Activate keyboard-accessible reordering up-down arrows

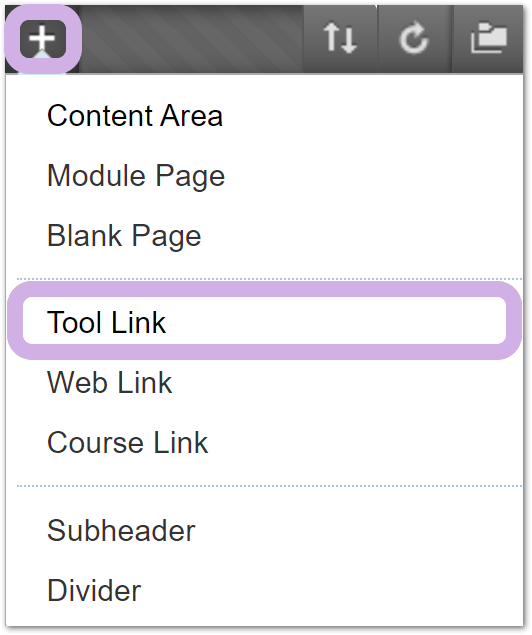pos(340,38)
